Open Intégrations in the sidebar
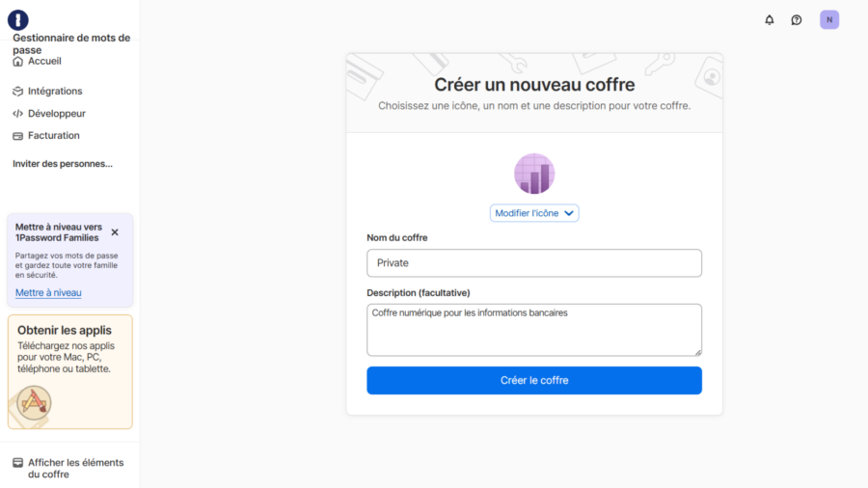Screen dimensions: 868x488 pyautogui.click(x=55, y=91)
